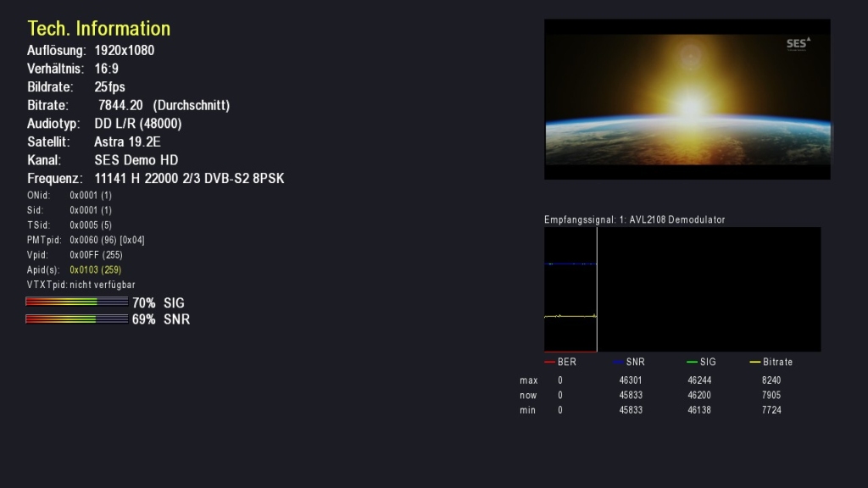The image size is (868, 488).
Task: Click the max row label
Action: [x=529, y=380]
